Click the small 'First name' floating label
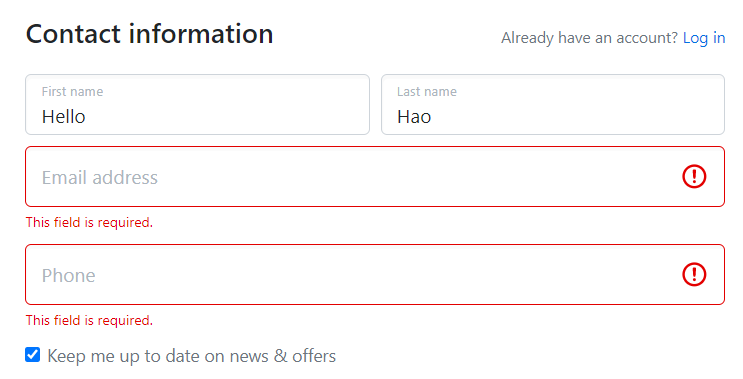Screen dimensions: 743x379 click(72, 91)
